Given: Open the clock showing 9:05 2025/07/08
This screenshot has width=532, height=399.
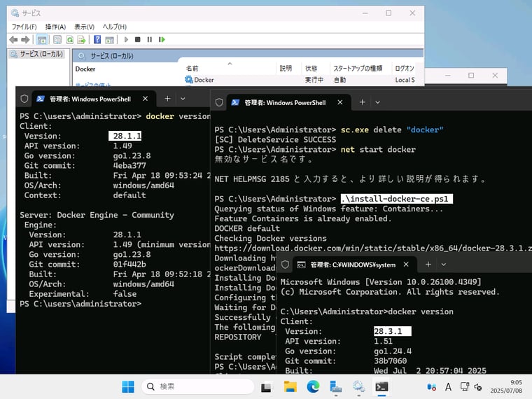Looking at the screenshot, I should pos(506,387).
